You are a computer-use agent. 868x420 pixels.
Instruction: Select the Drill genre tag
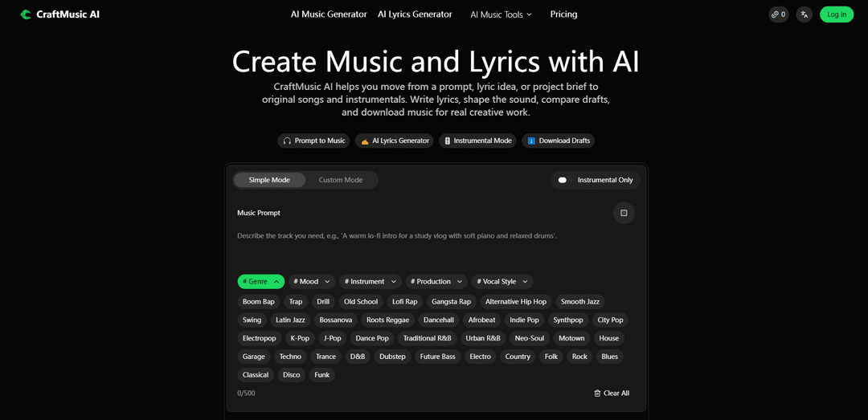coord(323,302)
